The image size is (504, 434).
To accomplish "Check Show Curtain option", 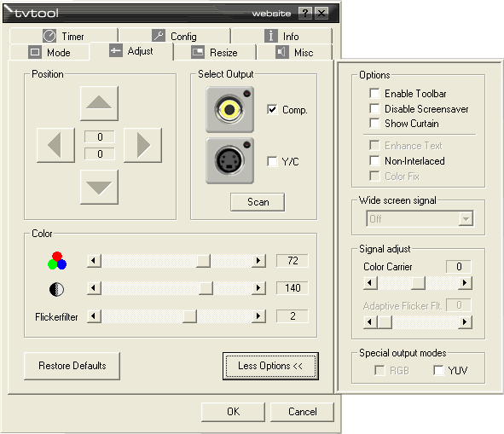I will [374, 123].
